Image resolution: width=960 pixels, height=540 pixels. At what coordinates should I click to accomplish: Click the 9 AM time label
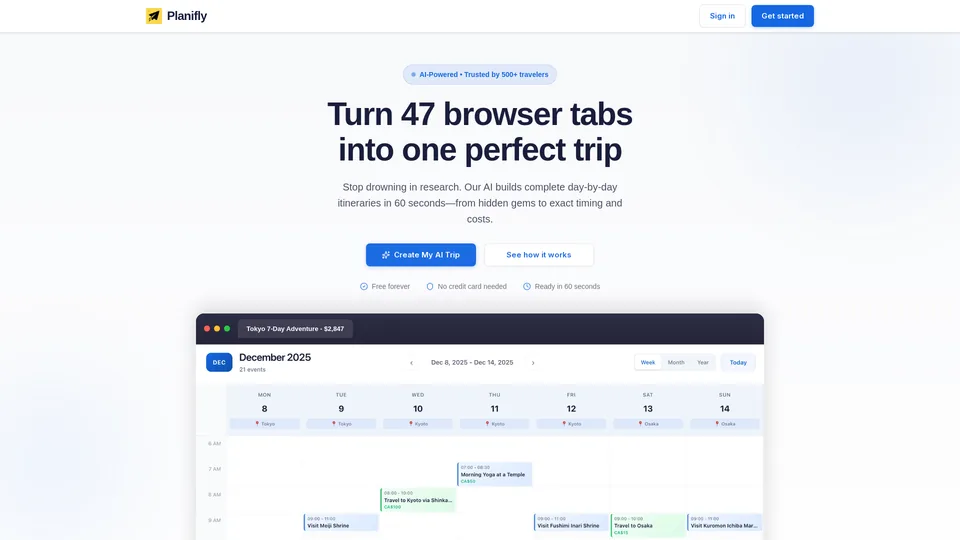[214, 520]
